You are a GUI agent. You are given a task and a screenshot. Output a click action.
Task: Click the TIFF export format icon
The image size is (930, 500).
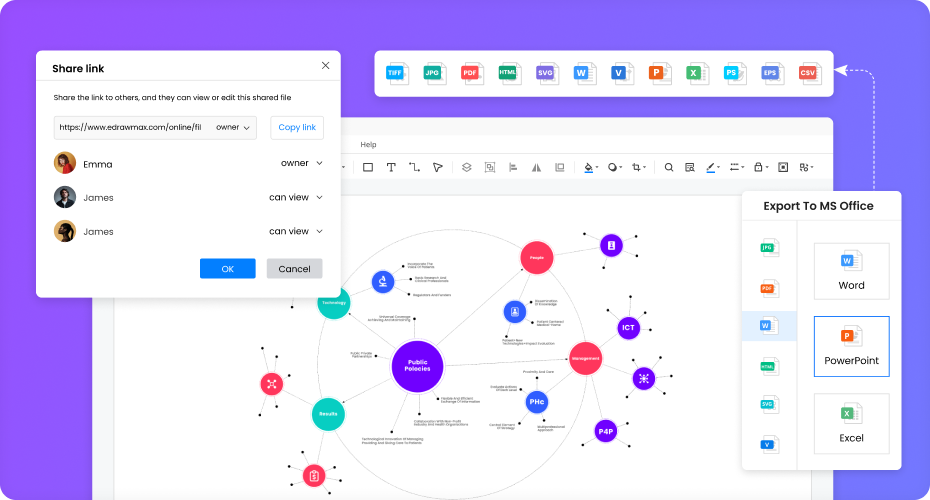click(398, 73)
